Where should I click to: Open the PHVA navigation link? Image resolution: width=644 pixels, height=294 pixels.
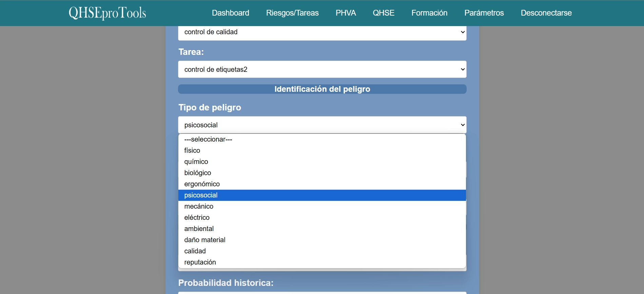coord(346,13)
